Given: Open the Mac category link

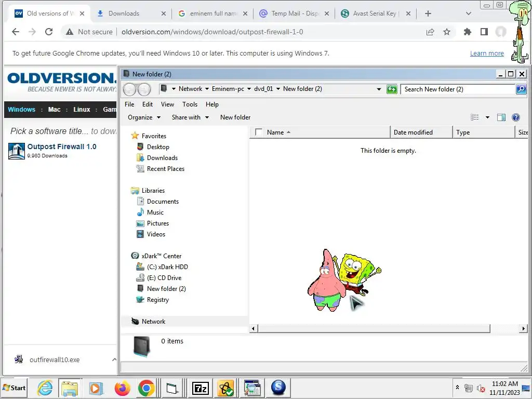Looking at the screenshot, I should coord(54,109).
